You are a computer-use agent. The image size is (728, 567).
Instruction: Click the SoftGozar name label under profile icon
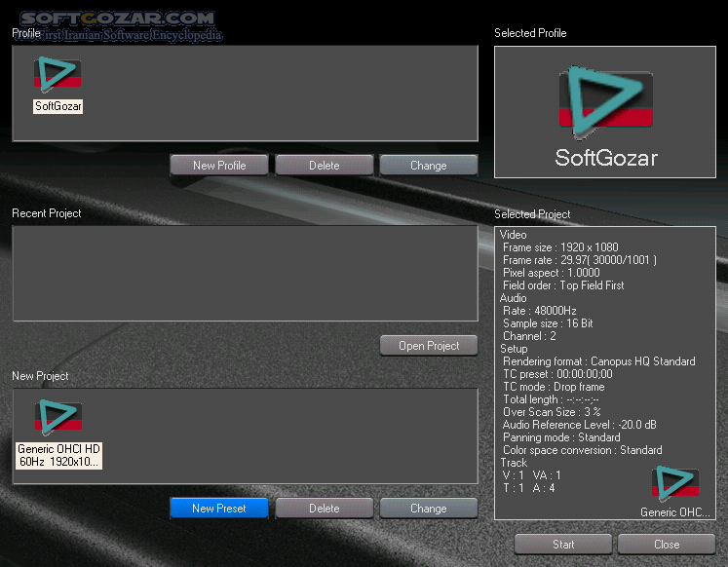(57, 106)
